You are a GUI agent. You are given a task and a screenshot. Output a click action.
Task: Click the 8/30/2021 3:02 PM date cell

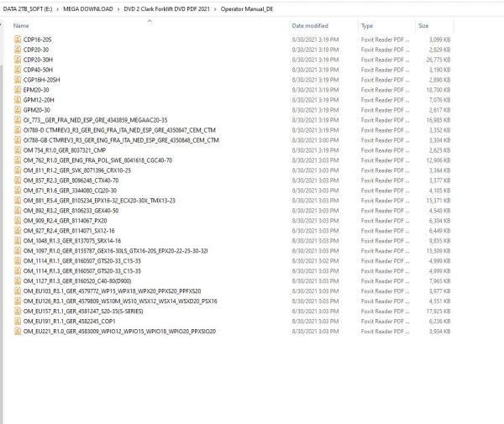tap(315, 261)
